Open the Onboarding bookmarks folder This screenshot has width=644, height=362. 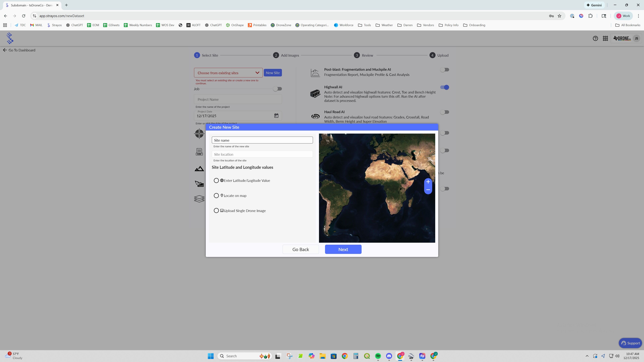(x=474, y=25)
